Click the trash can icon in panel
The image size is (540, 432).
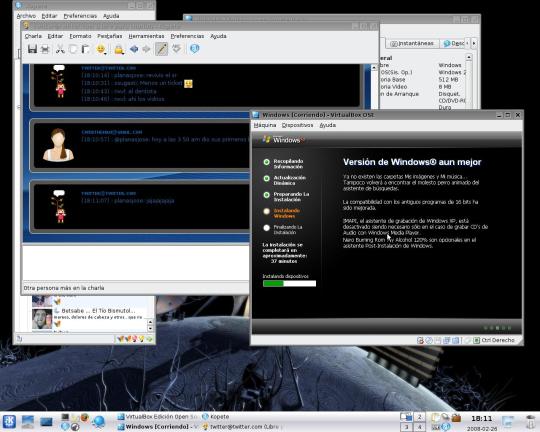[531, 422]
